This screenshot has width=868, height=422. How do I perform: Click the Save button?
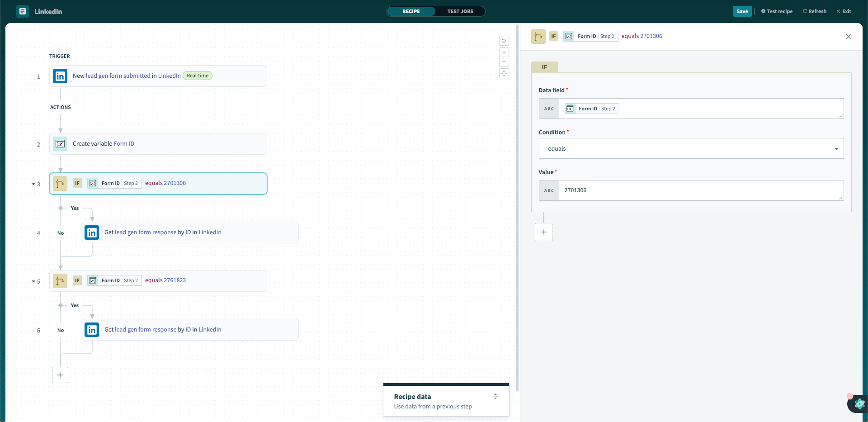742,11
